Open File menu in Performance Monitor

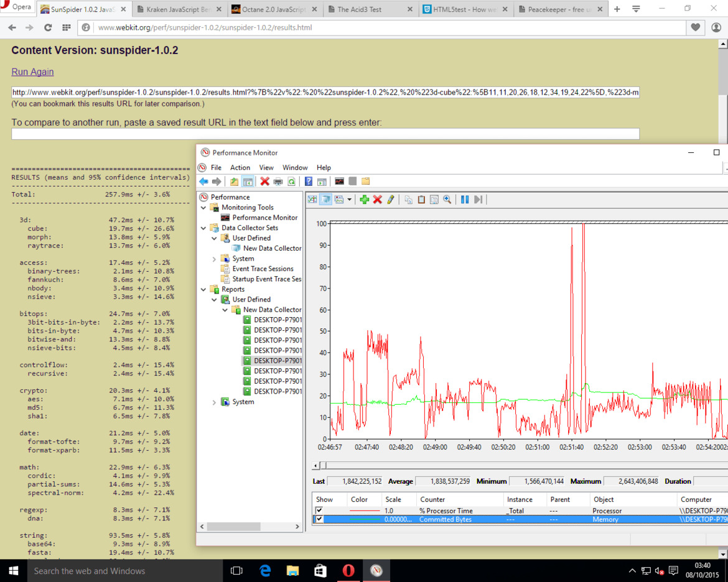tap(216, 167)
